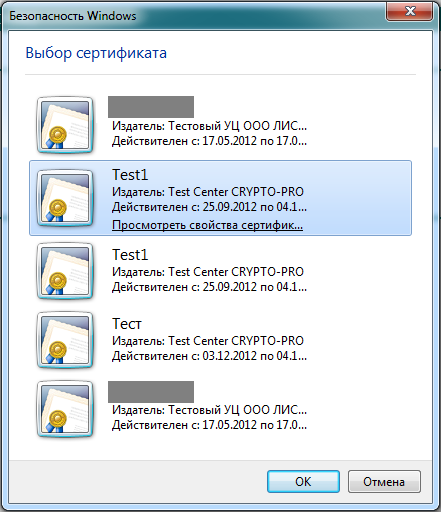
Task: Click issuer text of first Тестовый УЦ entry
Action: tap(209, 126)
